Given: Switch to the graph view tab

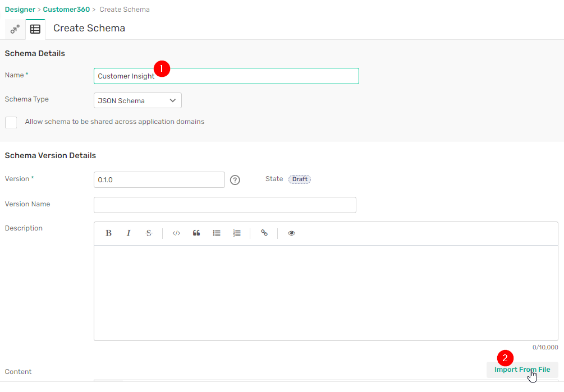Looking at the screenshot, I should pyautogui.click(x=15, y=29).
